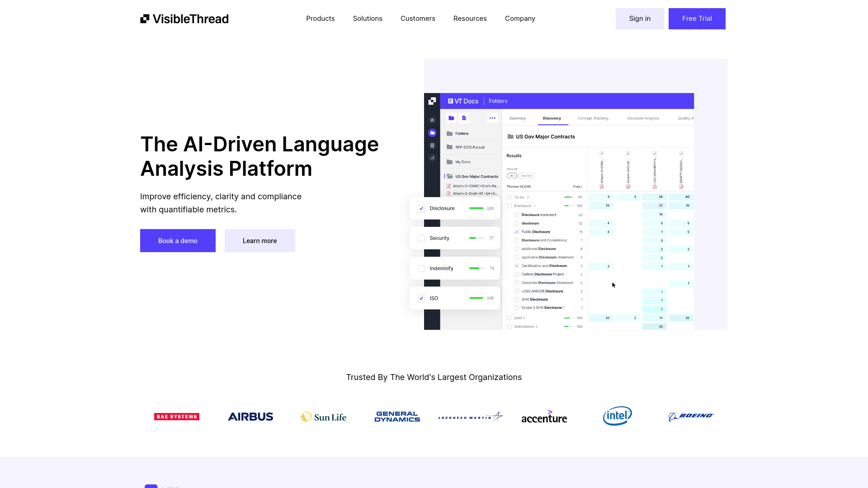The height and width of the screenshot is (488, 868).
Task: Expand the Solicitations row at bottom
Action: (535, 327)
